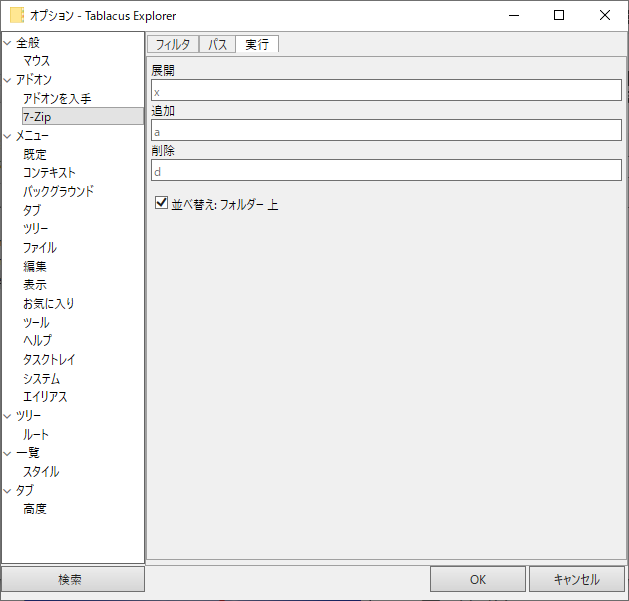Screen dimensions: 629x601
Task: Select お気に入り menu settings
Action: pos(49,303)
